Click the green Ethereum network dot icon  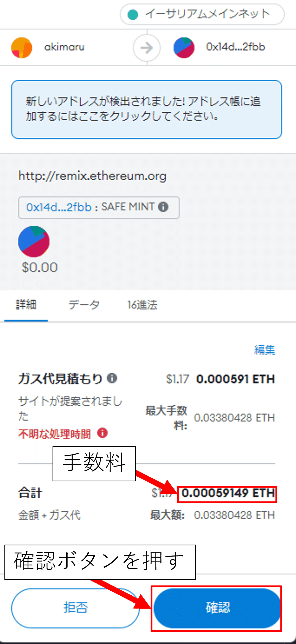click(x=133, y=14)
